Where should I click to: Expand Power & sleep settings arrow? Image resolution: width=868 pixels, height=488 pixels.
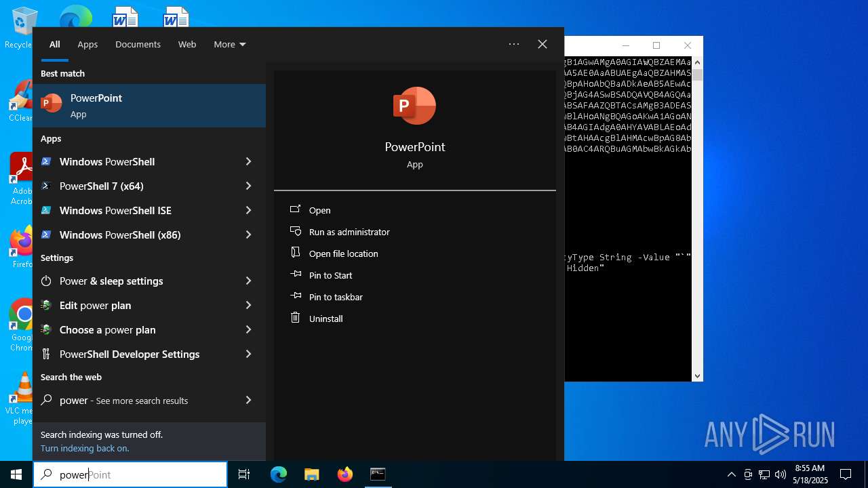click(248, 281)
